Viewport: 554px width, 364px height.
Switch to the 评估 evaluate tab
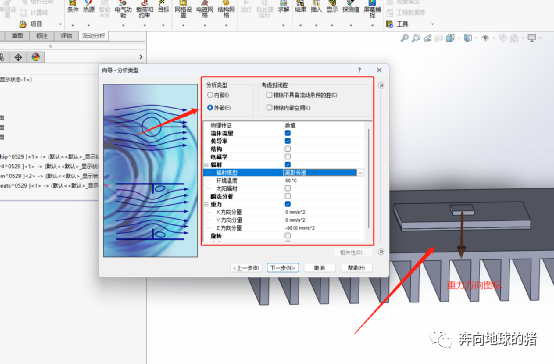tap(66, 36)
